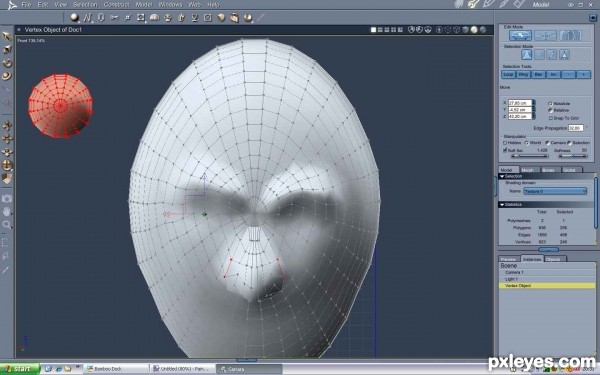Toggle the Soft Sel. checkbox
Image resolution: width=600 pixels, height=375 pixels.
pyautogui.click(x=505, y=150)
